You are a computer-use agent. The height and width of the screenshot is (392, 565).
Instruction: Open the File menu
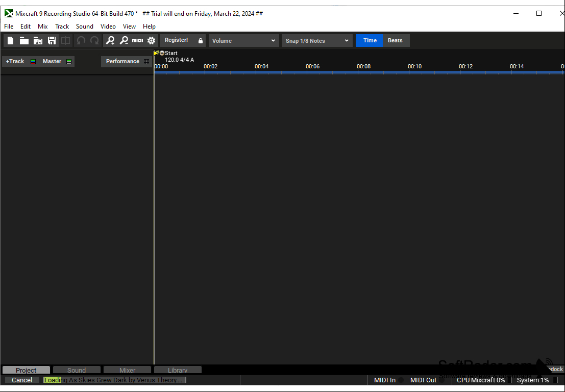coord(9,27)
